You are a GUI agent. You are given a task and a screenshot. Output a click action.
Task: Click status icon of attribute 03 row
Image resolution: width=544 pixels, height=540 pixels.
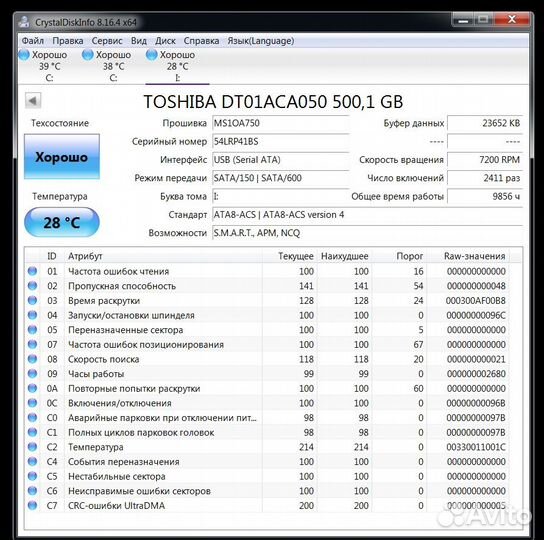[32, 300]
